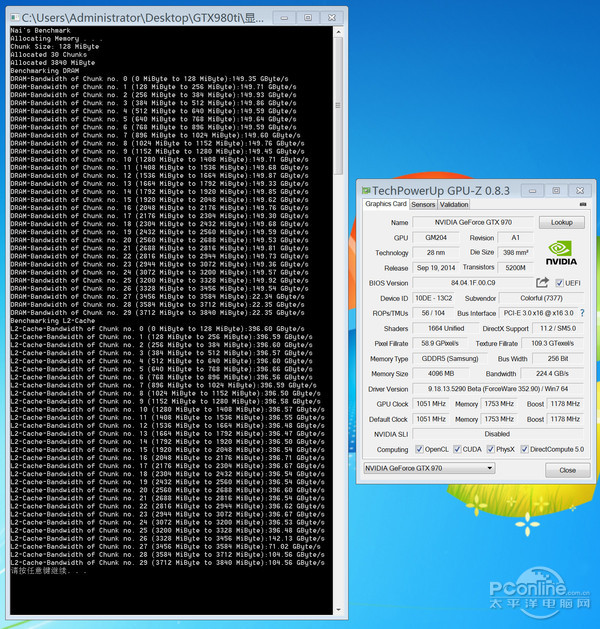The image size is (600, 629).
Task: Click the 'Benchmarking L2-Cache' console line
Action: click(53, 321)
